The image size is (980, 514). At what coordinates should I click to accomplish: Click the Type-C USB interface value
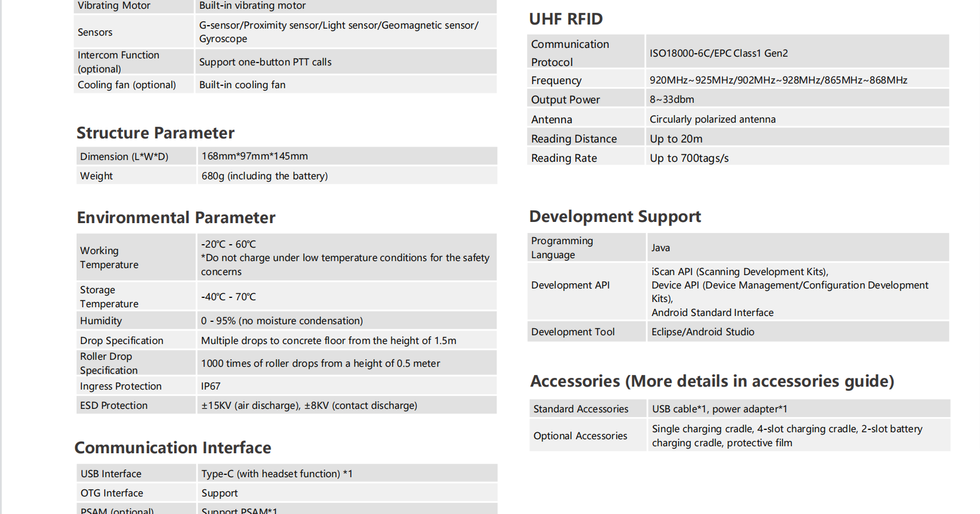coord(277,474)
